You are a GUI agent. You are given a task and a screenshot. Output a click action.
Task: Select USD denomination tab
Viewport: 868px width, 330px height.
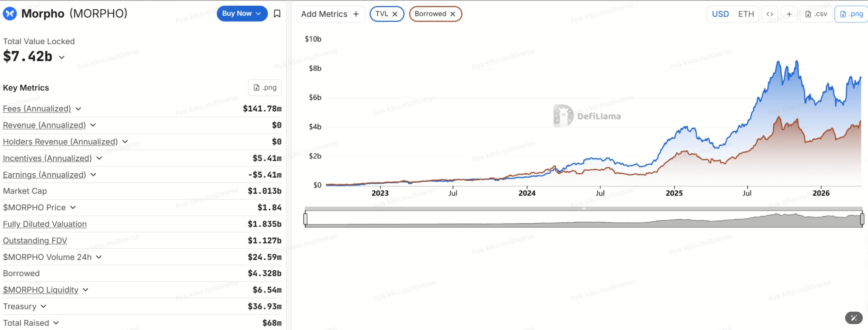tap(720, 14)
